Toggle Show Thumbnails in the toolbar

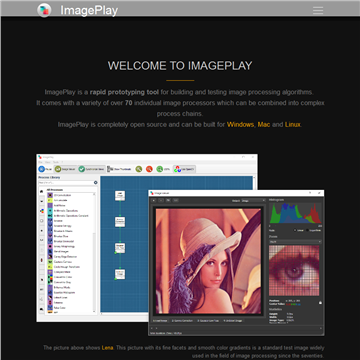point(119,169)
